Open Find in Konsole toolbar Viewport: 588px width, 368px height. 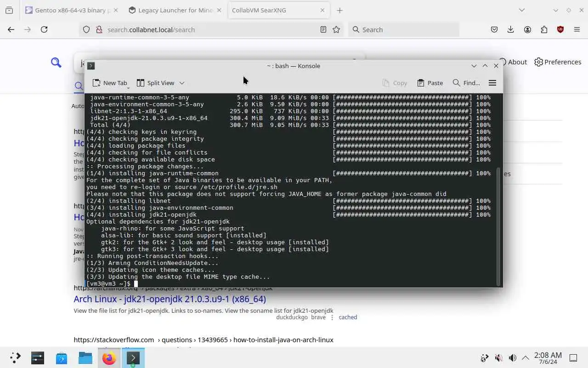(466, 83)
